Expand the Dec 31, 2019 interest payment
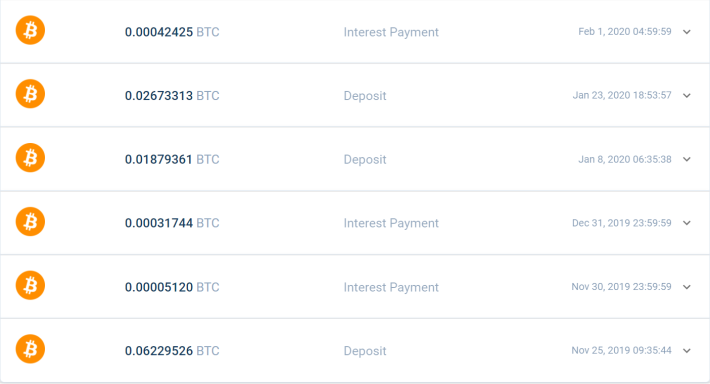Screen dimensions: 710x384 [x=686, y=223]
